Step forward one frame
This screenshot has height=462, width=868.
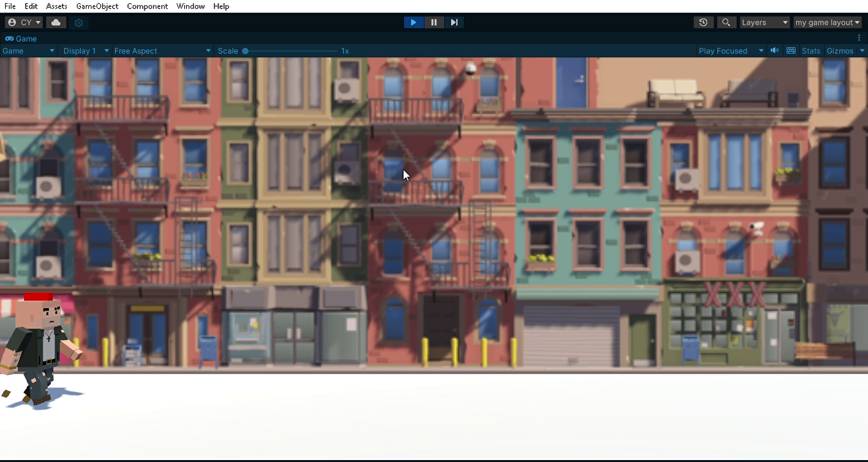454,23
